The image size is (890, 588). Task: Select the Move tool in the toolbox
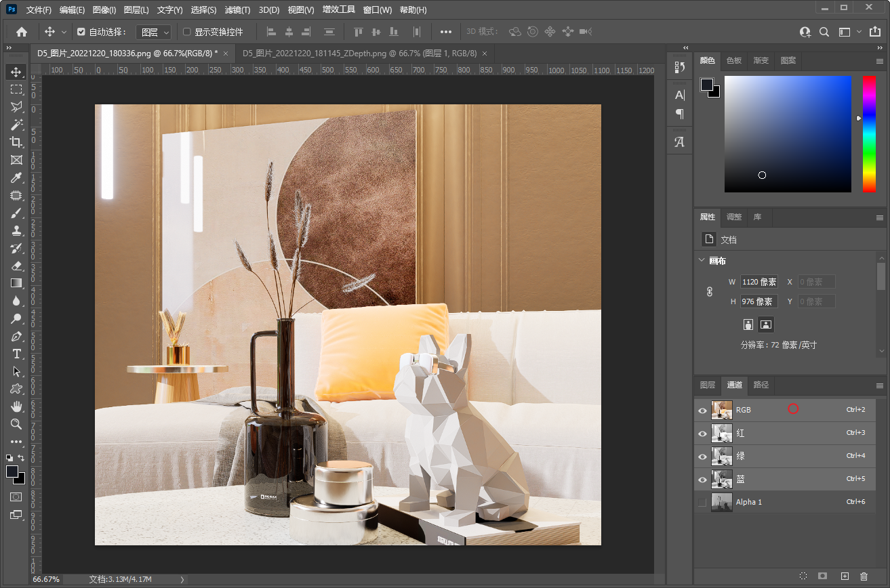click(x=16, y=72)
